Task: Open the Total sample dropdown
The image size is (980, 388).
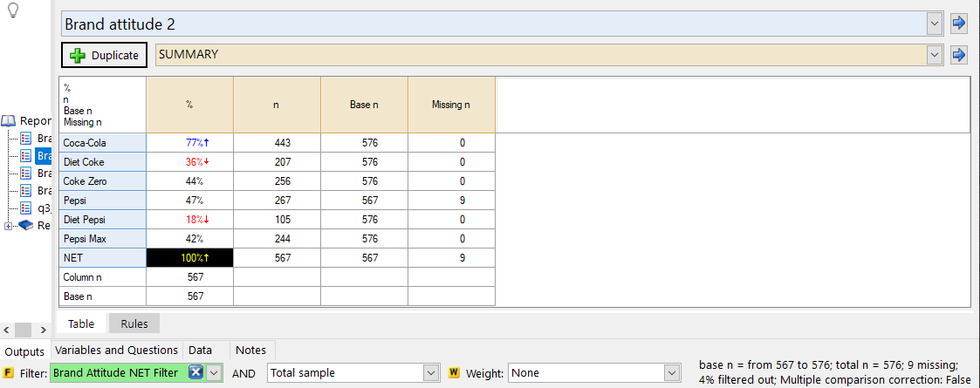Action: click(353, 373)
